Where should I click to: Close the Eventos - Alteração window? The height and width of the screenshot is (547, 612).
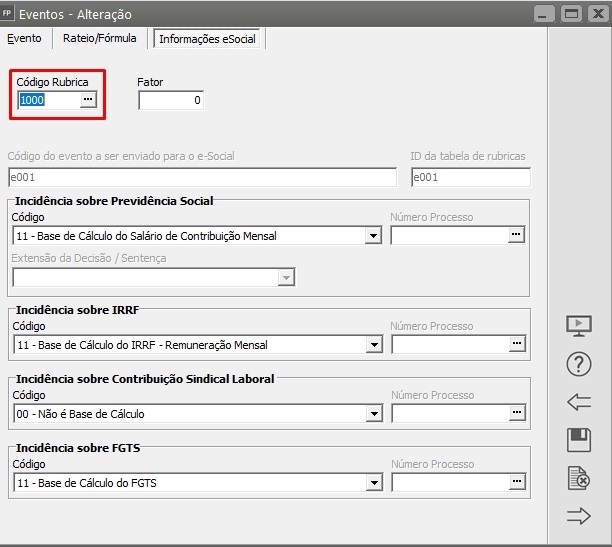(598, 14)
